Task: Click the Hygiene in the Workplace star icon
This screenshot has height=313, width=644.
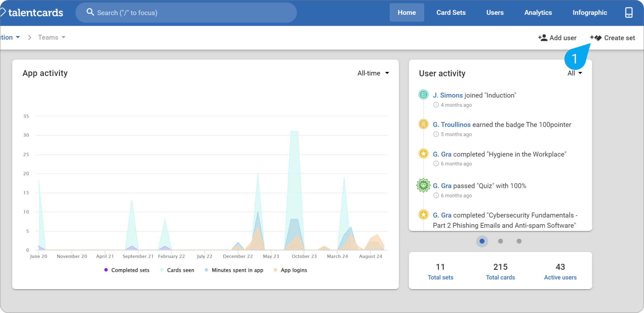Action: point(423,154)
